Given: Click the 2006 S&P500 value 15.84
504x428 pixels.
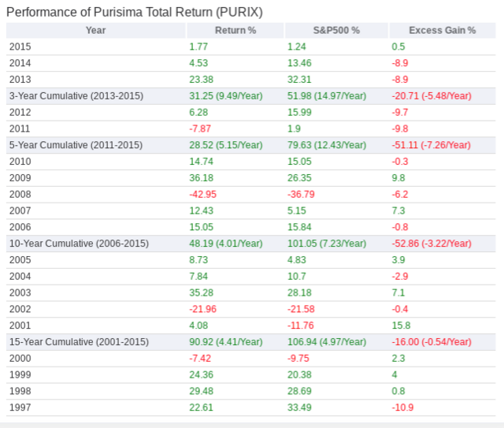Looking at the screenshot, I should point(299,227).
